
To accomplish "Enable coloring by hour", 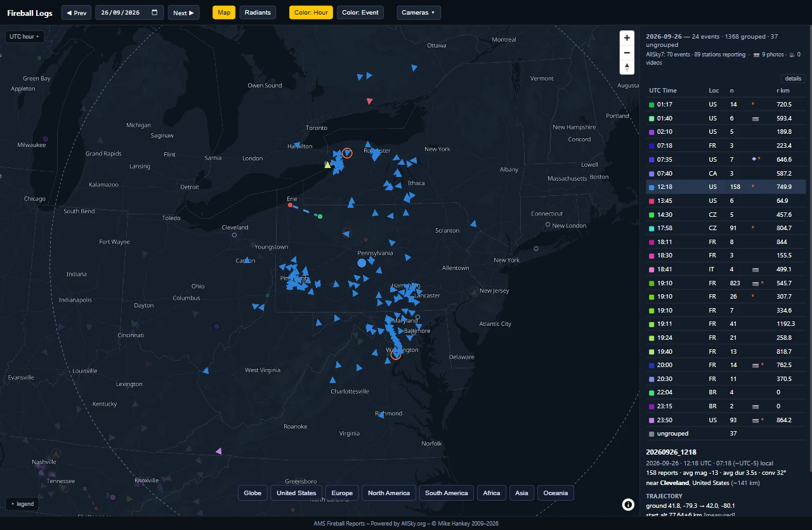I will [x=311, y=13].
